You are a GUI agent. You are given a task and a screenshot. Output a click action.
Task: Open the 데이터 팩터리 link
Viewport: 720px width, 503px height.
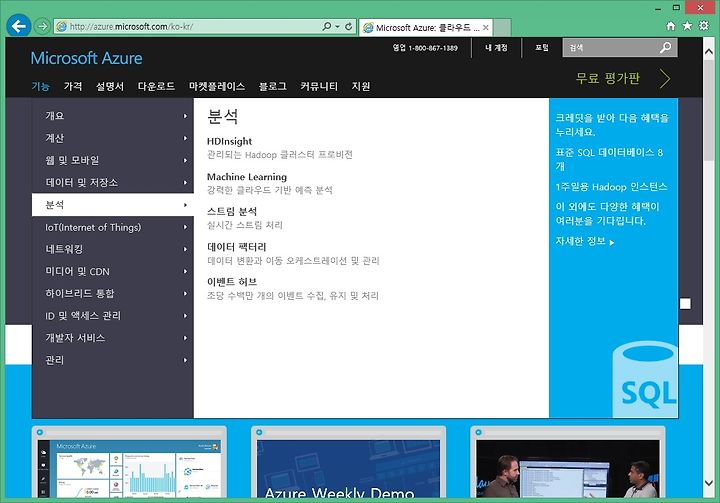pos(236,247)
